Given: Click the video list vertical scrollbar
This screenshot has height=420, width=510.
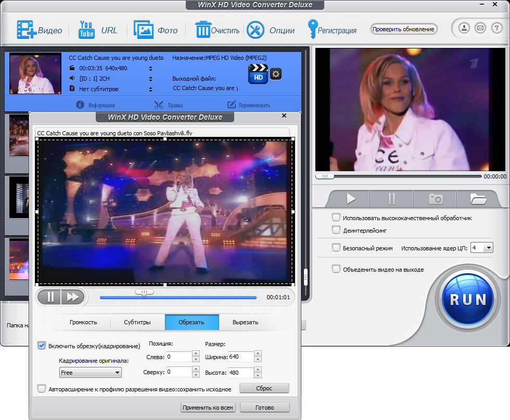Looking at the screenshot, I should click(x=305, y=277).
